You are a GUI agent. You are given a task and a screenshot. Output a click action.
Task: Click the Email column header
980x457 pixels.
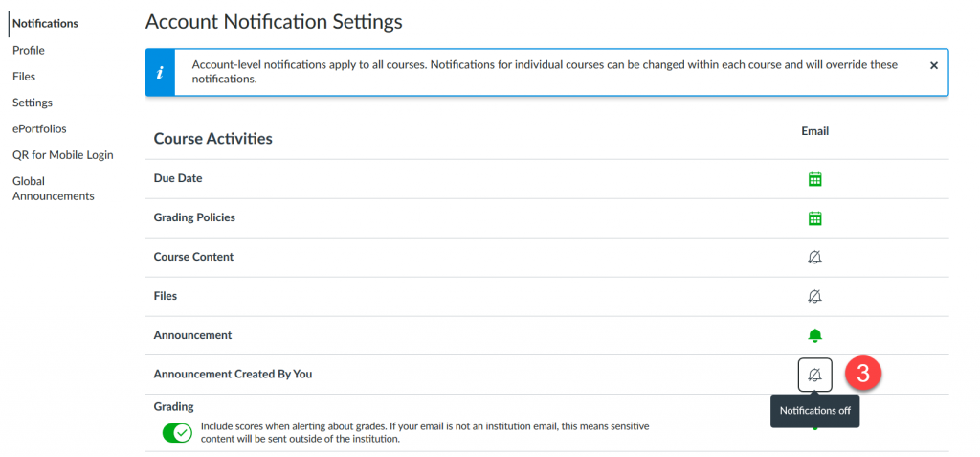[x=815, y=131]
